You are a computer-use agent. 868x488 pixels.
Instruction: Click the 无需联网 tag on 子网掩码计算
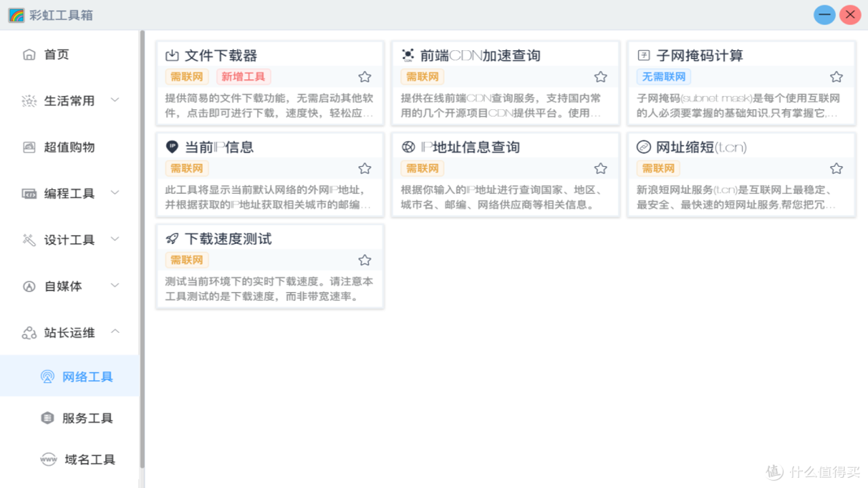coord(664,77)
